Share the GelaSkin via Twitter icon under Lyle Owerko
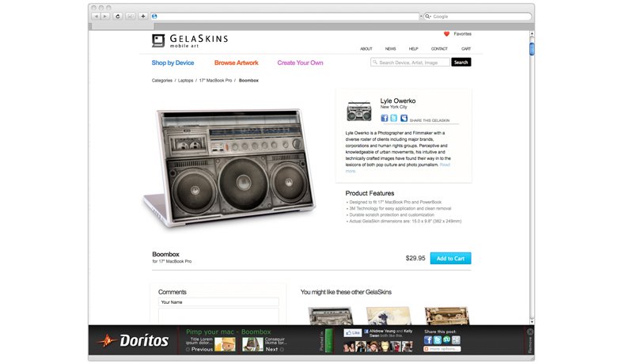Viewport: 633px width, 364px height. coord(393,118)
